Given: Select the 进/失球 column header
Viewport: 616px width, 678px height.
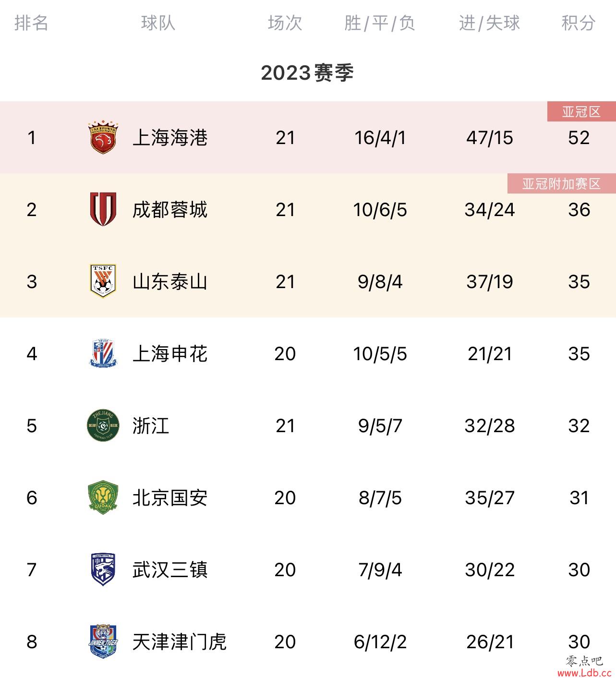Looking at the screenshot, I should 489,23.
